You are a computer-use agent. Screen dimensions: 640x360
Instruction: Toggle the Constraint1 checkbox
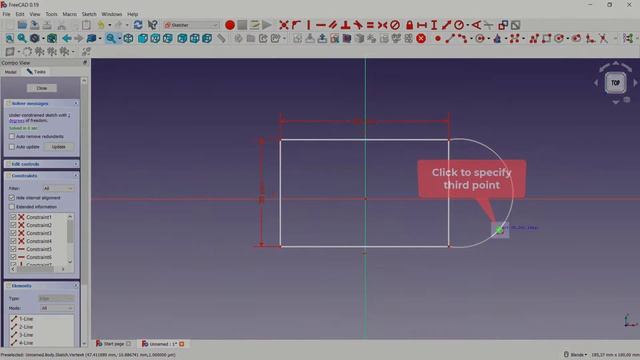[x=13, y=217]
